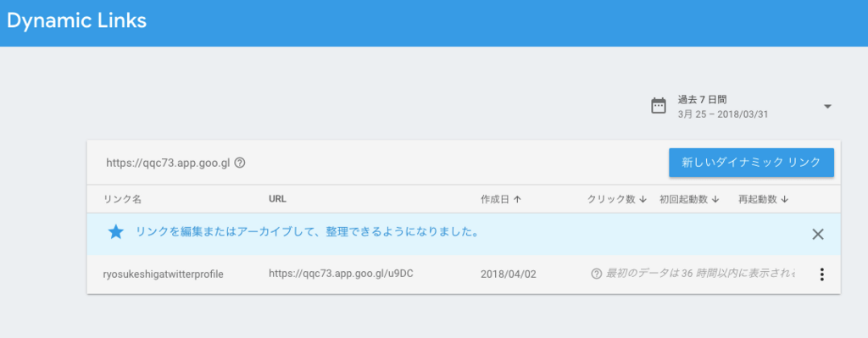Sort by 初回起動数 column header
The width and height of the screenshot is (868, 338).
[x=689, y=200]
